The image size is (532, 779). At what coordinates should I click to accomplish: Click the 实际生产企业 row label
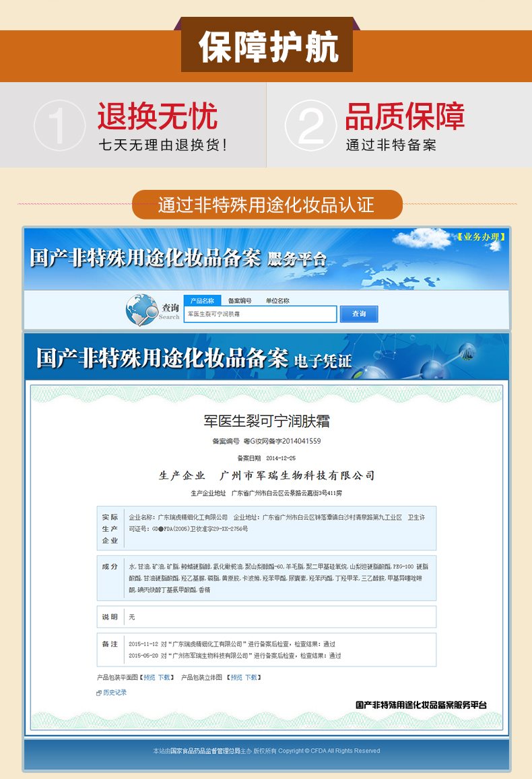[110, 529]
